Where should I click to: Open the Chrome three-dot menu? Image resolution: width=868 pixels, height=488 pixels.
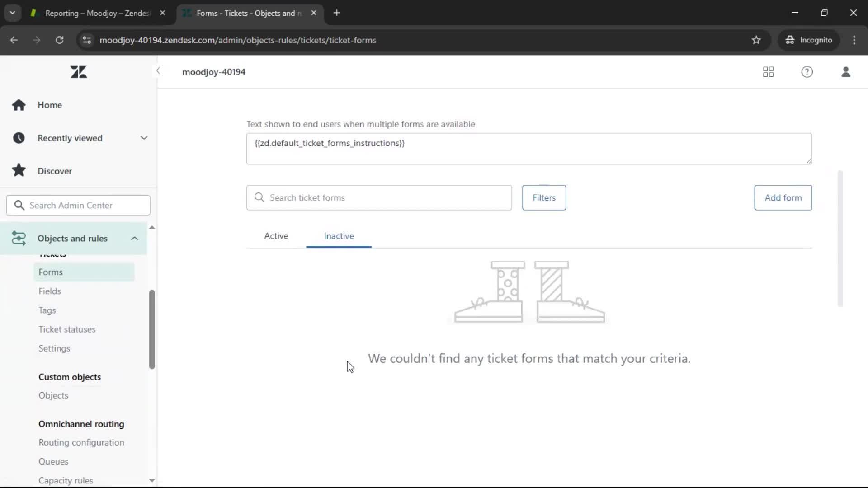(854, 40)
